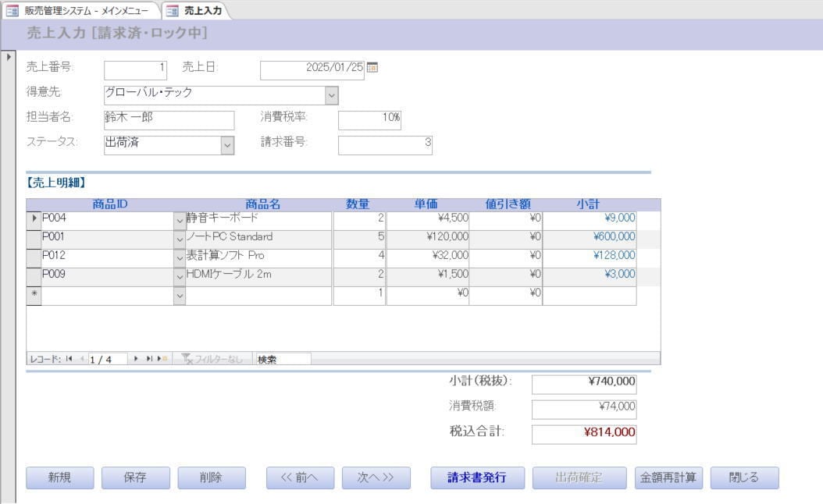The height and width of the screenshot is (504, 823).
Task: Click the メインメニュー tab form icon
Action: (12, 10)
